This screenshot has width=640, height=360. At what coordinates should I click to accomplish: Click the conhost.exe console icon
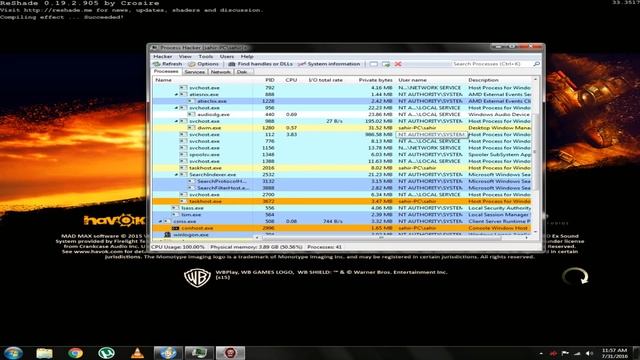point(176,228)
